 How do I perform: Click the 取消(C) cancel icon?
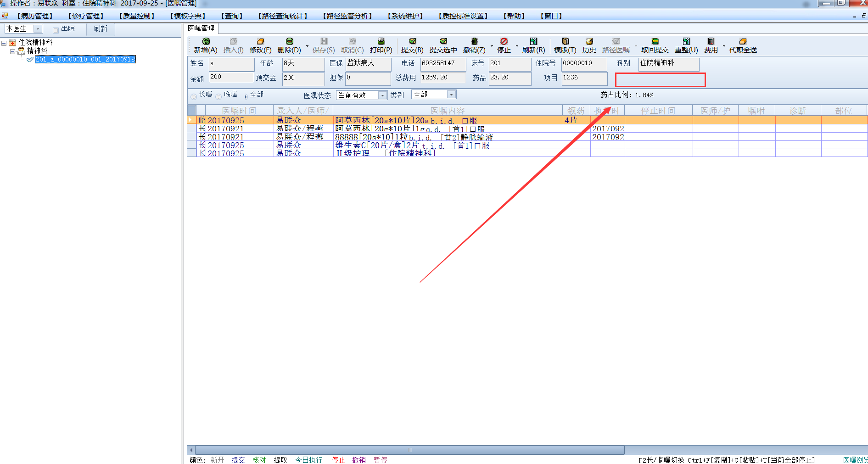coord(352,41)
